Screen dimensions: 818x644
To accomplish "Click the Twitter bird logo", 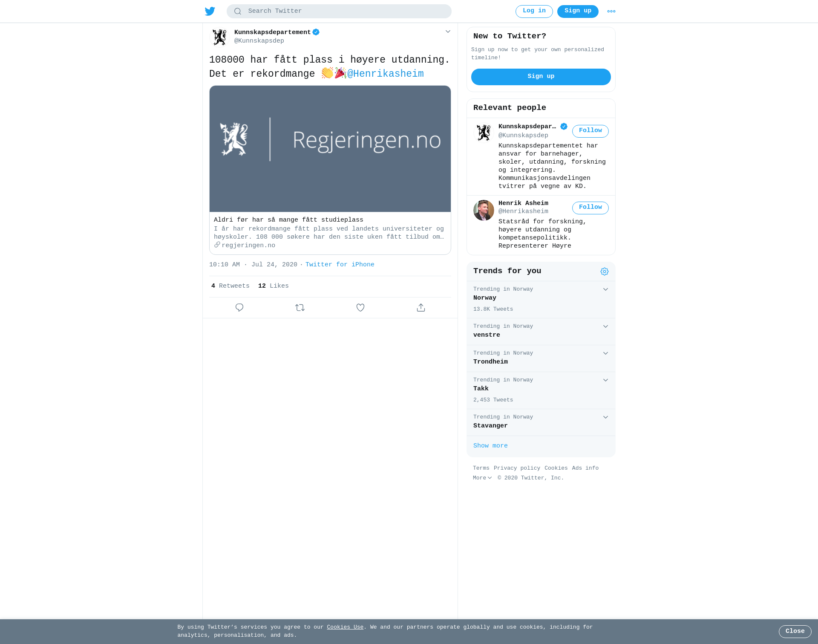I will [x=210, y=12].
